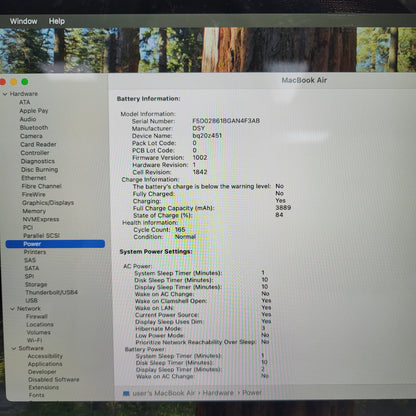Image resolution: width=416 pixels, height=416 pixels.
Task: Collapse the Hardware section
Action: click(x=5, y=94)
